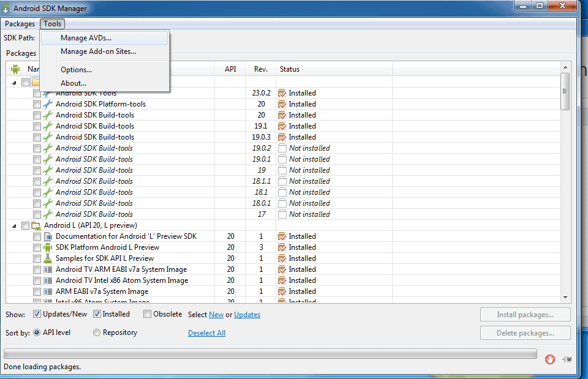Select About in the Tools menu

point(104,83)
